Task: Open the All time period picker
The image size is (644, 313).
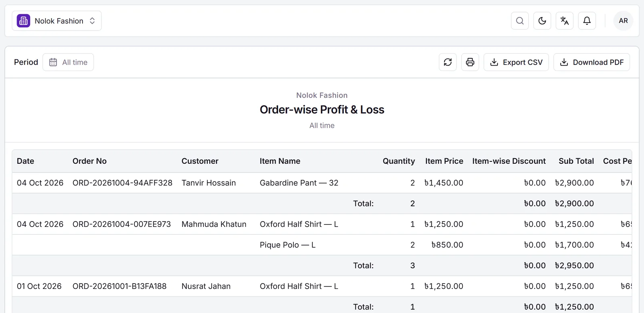Action: [68, 62]
